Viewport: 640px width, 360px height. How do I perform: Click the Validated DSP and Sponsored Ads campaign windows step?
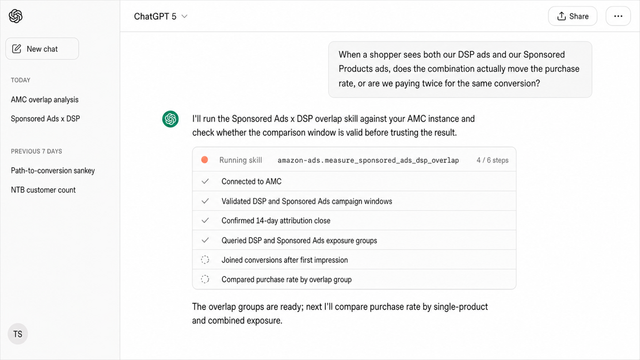click(354, 201)
